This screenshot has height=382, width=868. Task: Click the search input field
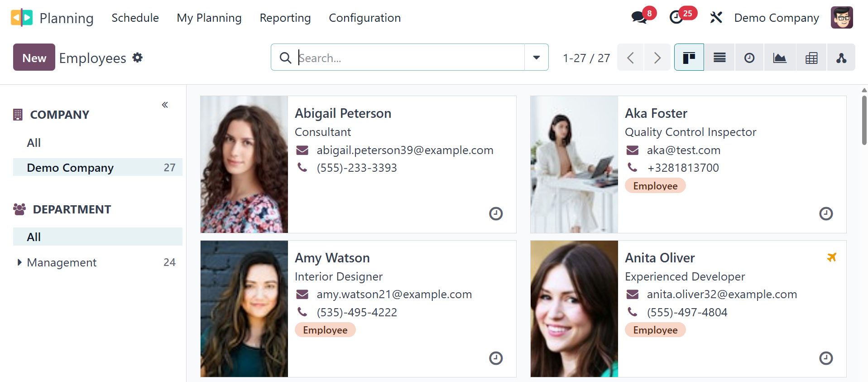point(408,58)
